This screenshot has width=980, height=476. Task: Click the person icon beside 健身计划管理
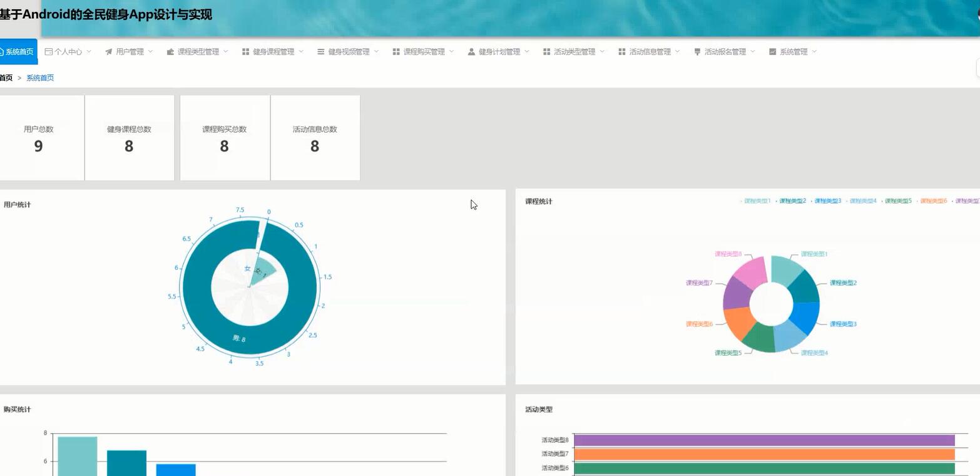tap(471, 52)
